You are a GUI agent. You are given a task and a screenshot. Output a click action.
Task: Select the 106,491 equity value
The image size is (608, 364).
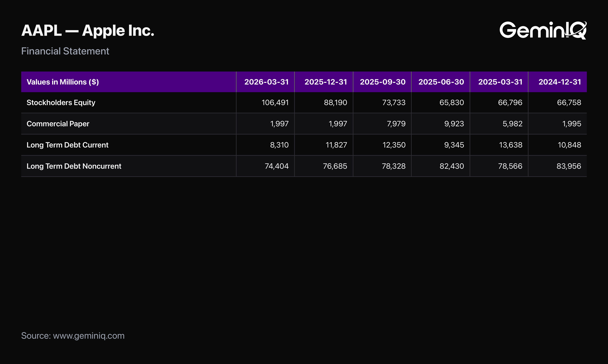click(x=275, y=103)
